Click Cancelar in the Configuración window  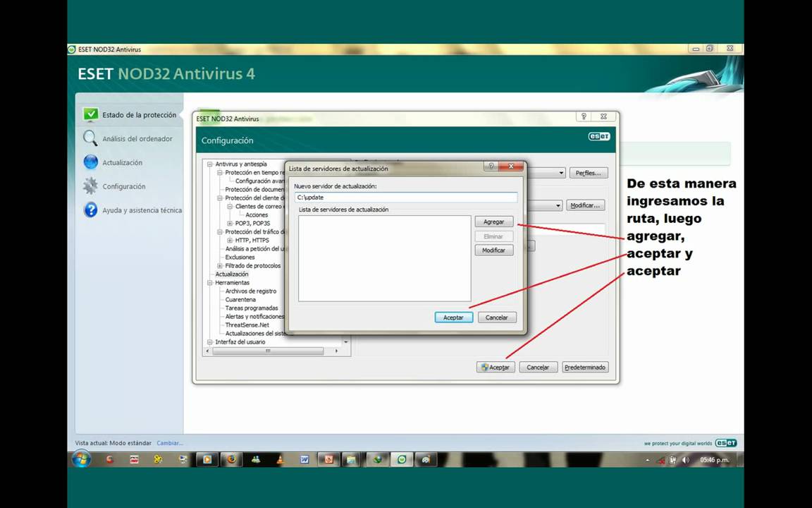[x=539, y=367]
